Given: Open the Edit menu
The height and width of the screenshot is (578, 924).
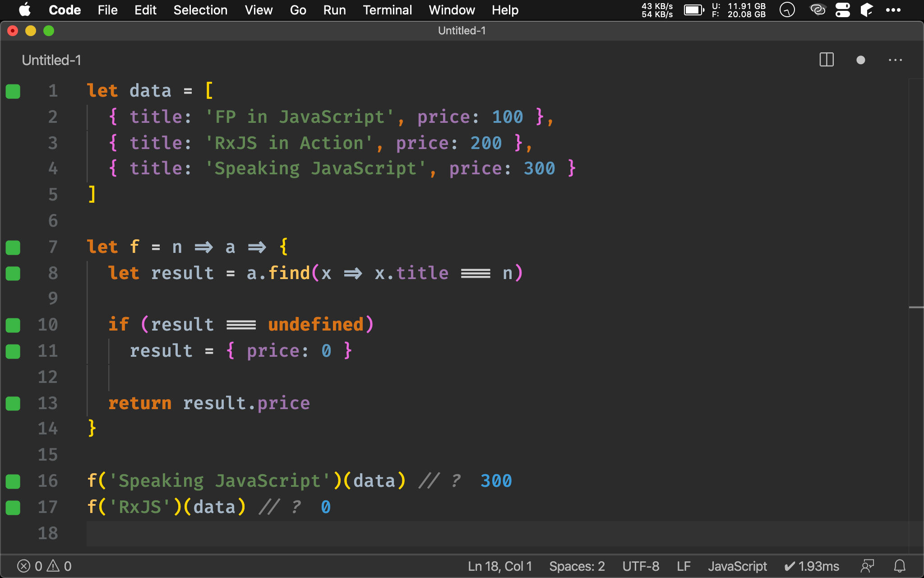Looking at the screenshot, I should coord(145,10).
